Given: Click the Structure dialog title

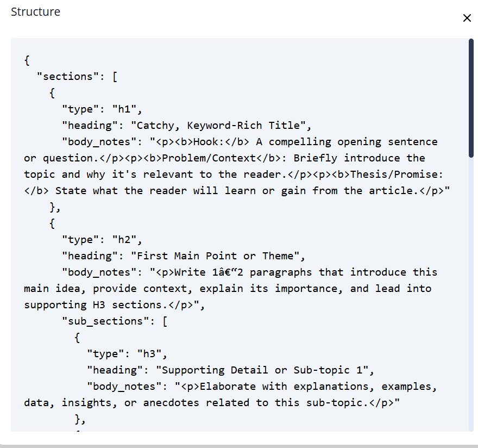Looking at the screenshot, I should pyautogui.click(x=35, y=12).
